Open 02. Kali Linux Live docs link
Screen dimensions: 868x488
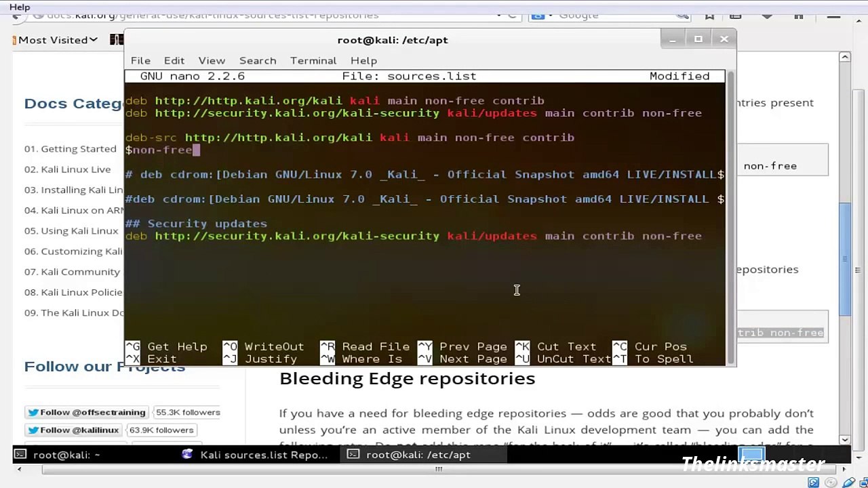67,169
